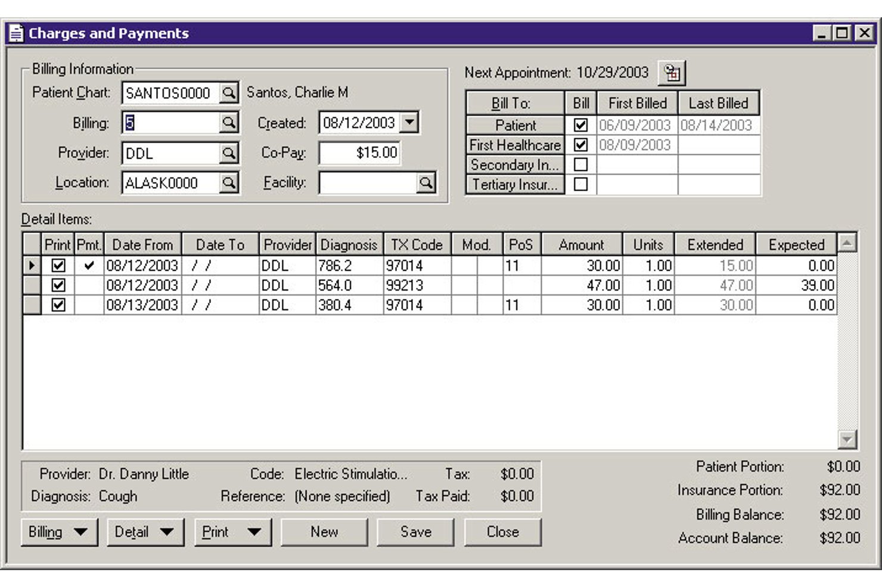Screen dimensions: 882x588
Task: Click the detail list scroll down arrow
Action: coord(847,440)
